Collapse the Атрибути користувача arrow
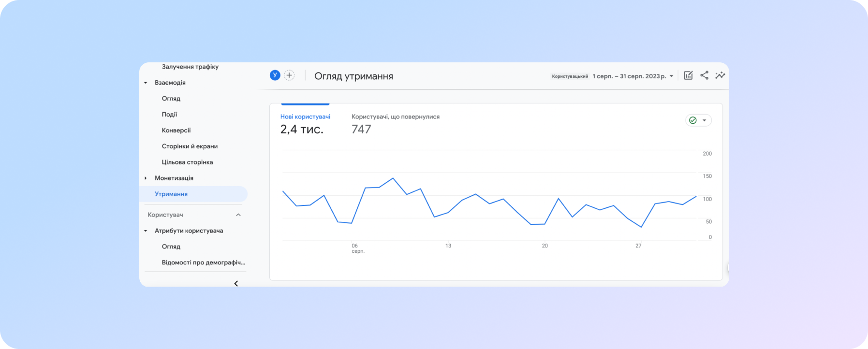 (146, 231)
